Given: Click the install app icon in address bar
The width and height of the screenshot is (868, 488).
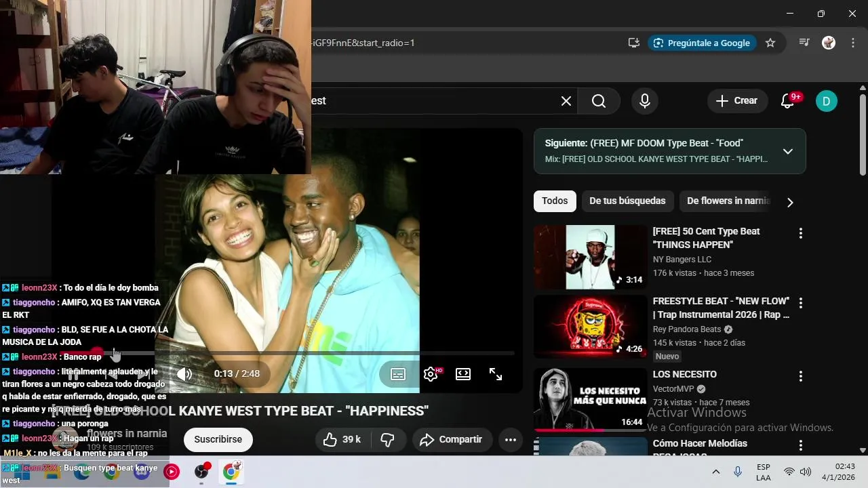Looking at the screenshot, I should tap(634, 43).
